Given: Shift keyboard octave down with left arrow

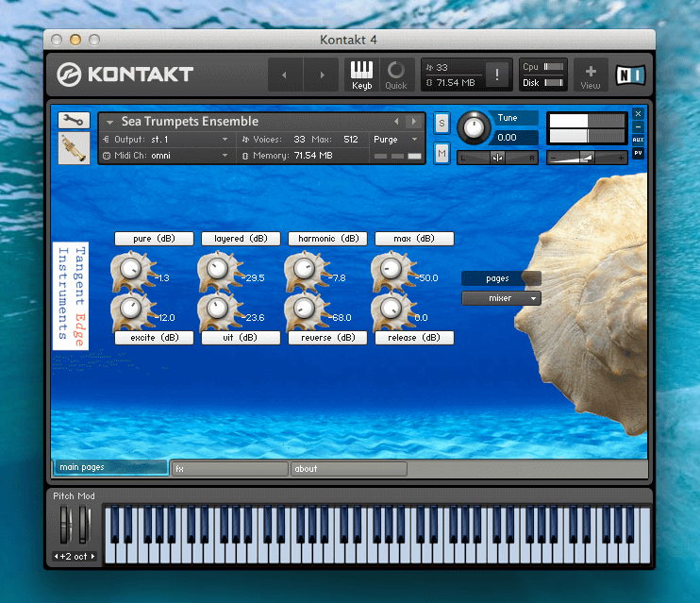Looking at the screenshot, I should pyautogui.click(x=57, y=557).
